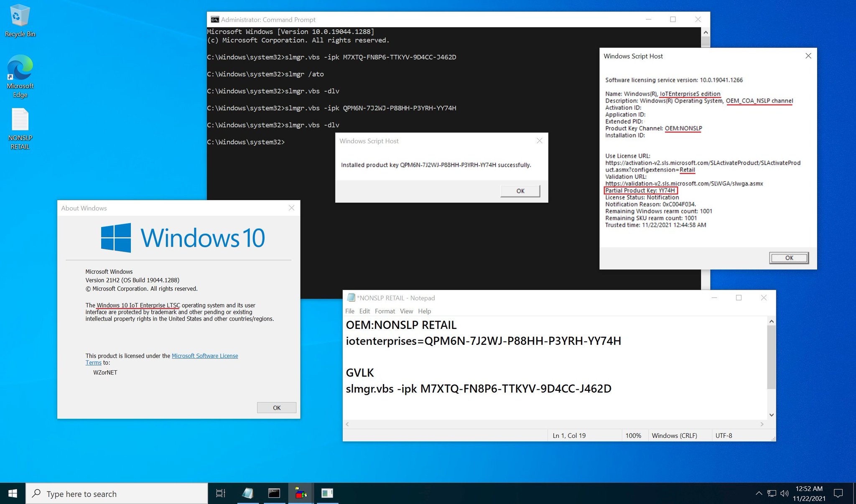Show hidden system tray icons
Viewport: 856px width, 504px height.
759,494
